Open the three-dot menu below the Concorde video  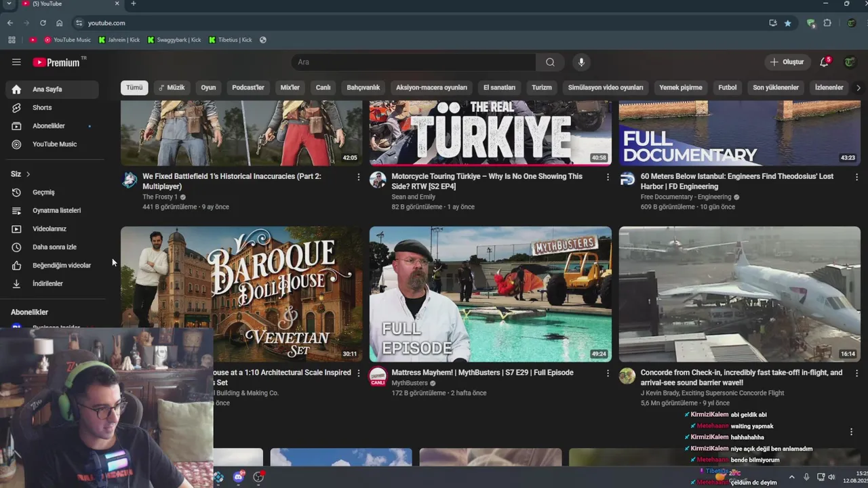click(x=851, y=432)
